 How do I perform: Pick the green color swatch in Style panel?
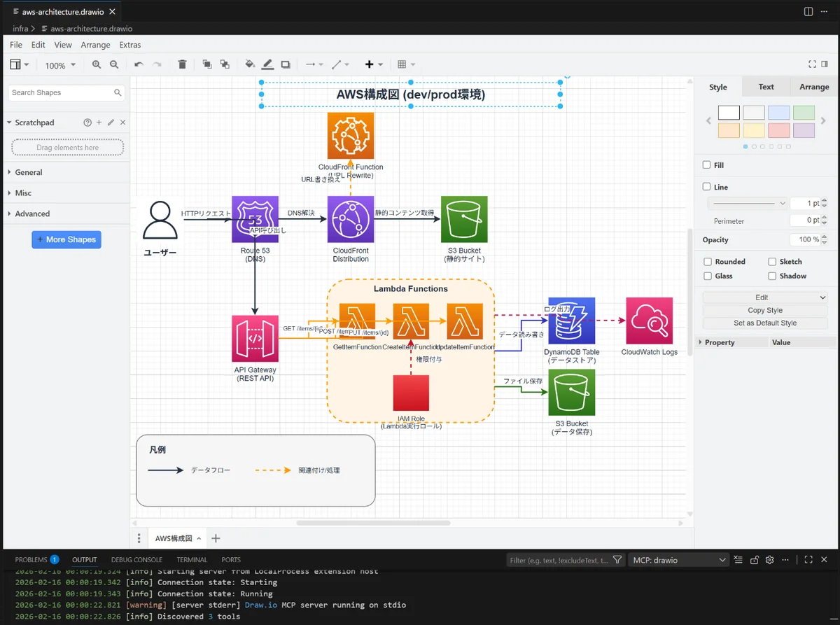pyautogui.click(x=804, y=112)
